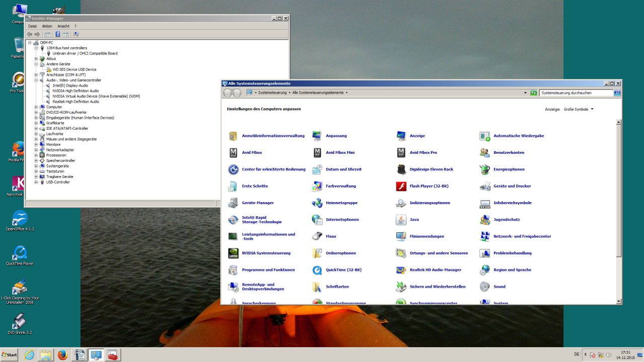Screen dimensions: 644x362
Task: Open the Netzwerk- und Freigabecenter link
Action: (522, 236)
